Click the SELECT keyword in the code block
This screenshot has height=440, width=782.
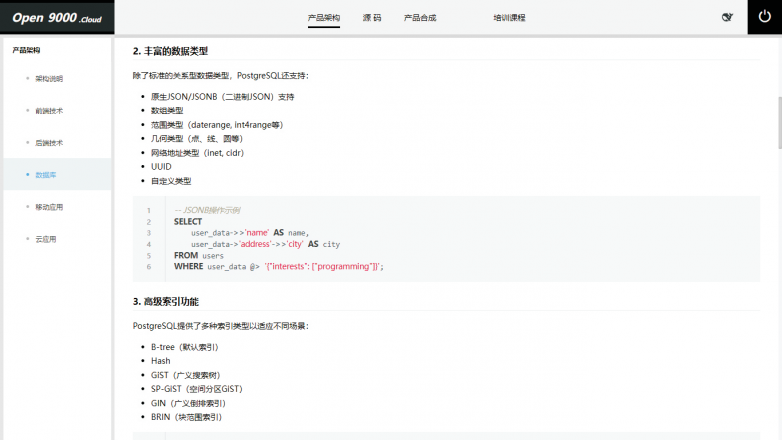(x=187, y=221)
